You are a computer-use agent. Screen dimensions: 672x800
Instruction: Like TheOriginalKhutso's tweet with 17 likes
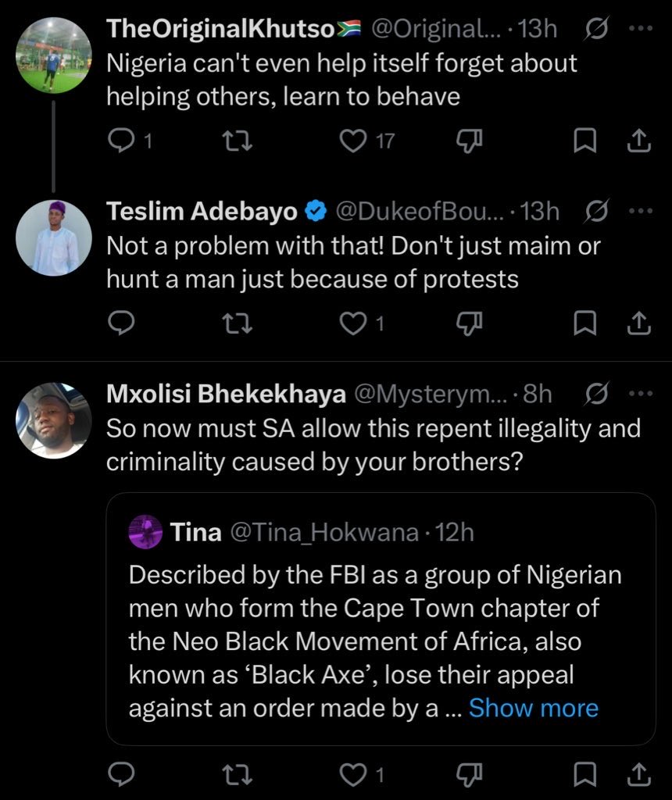coord(356,141)
